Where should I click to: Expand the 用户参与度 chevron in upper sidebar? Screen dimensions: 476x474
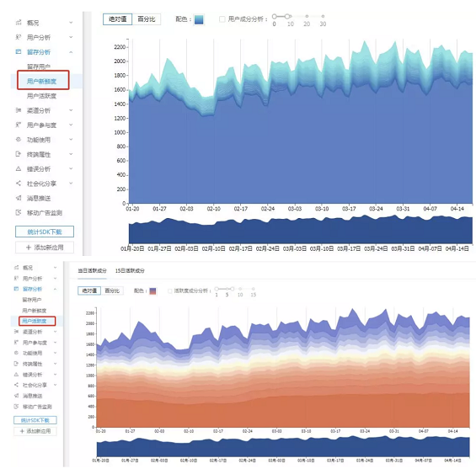click(x=71, y=125)
